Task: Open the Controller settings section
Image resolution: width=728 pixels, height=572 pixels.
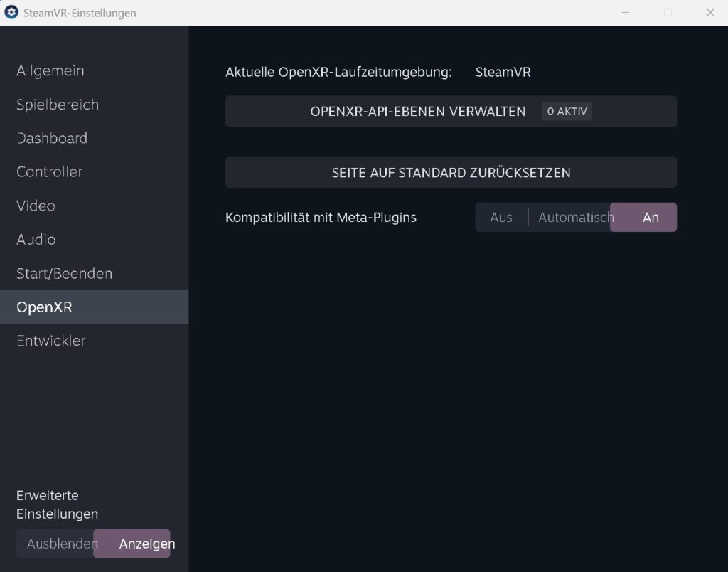Action: [x=48, y=171]
